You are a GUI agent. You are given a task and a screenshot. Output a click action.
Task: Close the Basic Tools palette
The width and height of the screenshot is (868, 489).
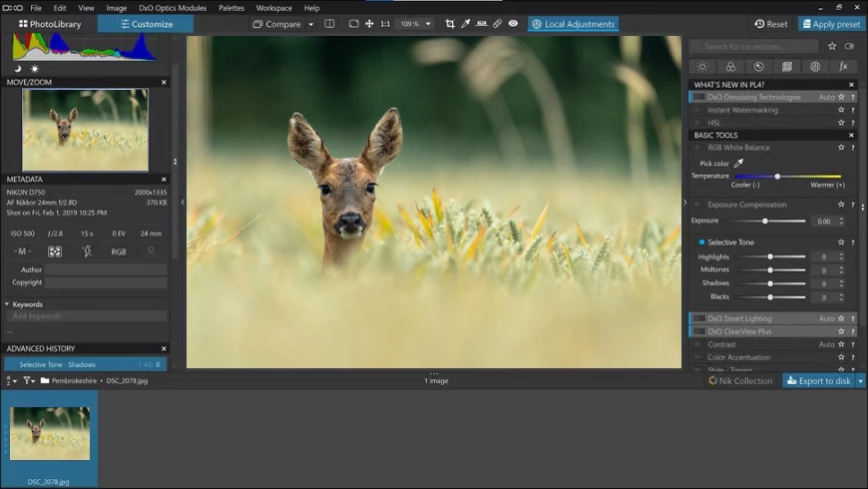[x=851, y=135]
